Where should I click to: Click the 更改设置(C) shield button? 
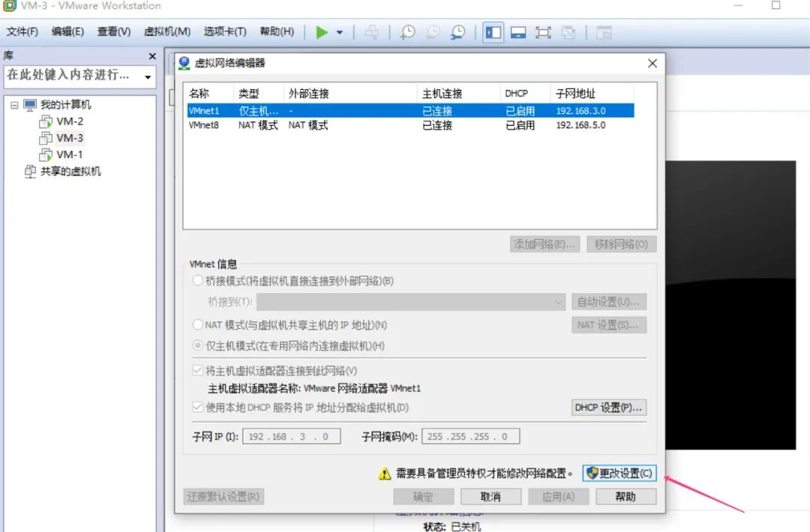tap(619, 473)
